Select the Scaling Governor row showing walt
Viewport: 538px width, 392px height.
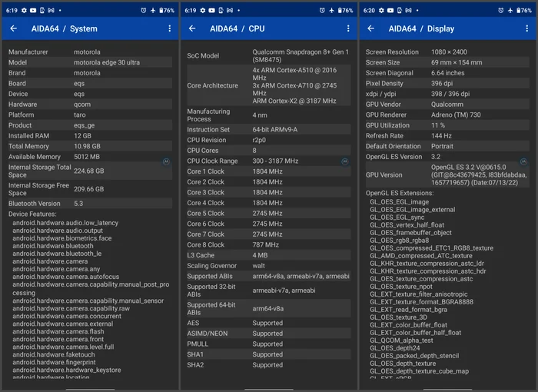[269, 266]
